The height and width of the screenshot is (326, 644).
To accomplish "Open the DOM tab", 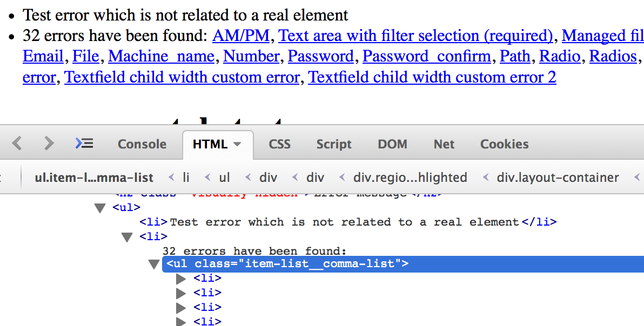I will [x=392, y=144].
